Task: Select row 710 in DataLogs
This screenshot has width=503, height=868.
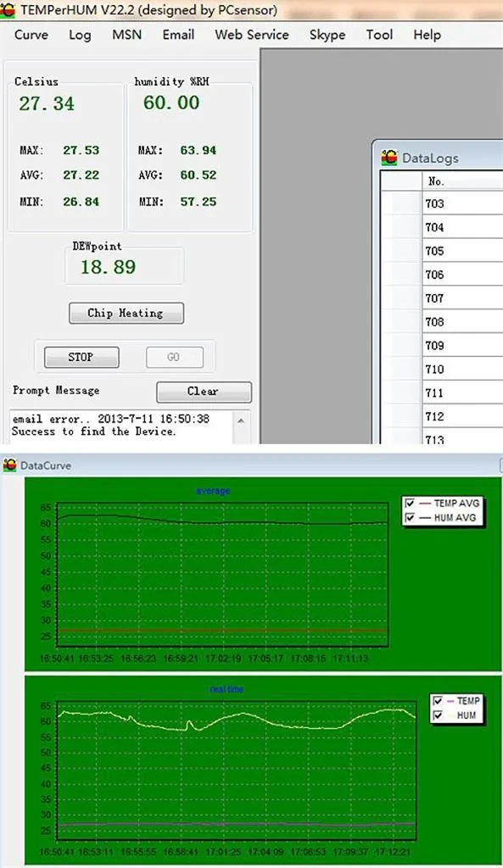Action: [442, 370]
